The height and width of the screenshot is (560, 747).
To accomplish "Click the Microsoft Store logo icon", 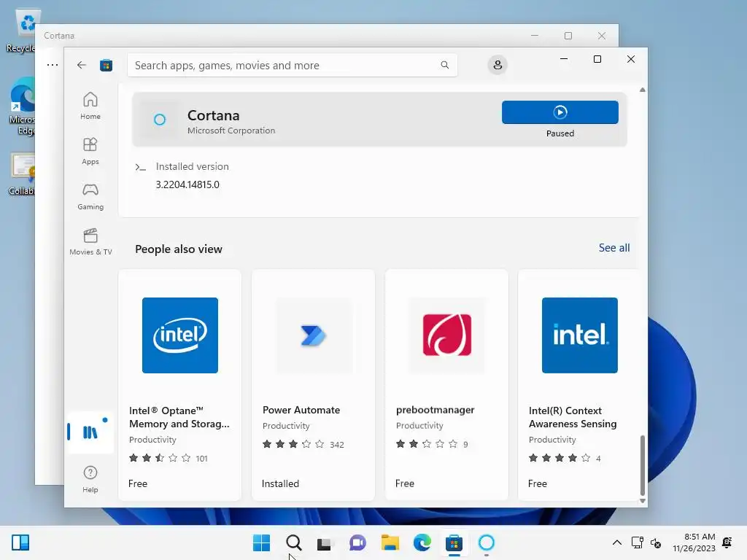I will [106, 65].
